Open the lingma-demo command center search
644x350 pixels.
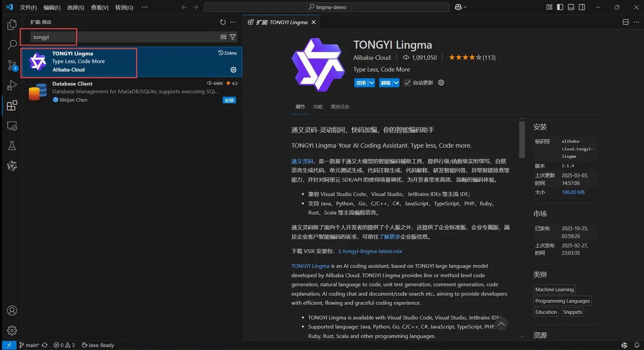pyautogui.click(x=327, y=7)
